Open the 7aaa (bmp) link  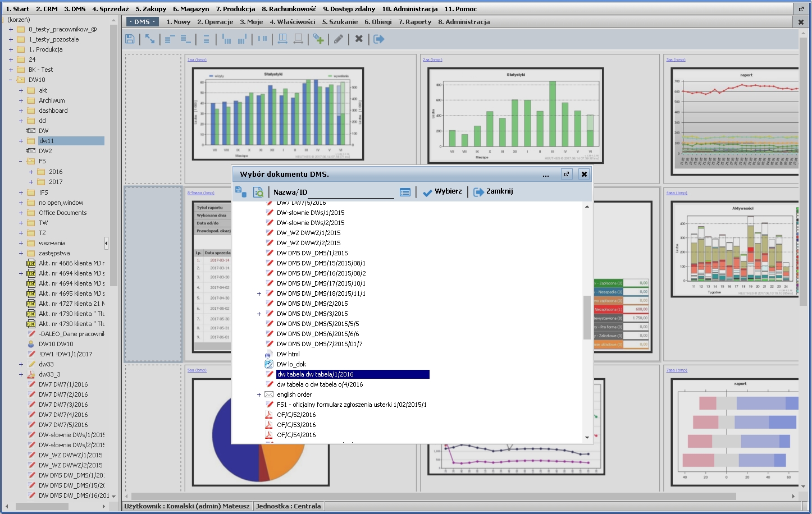click(677, 370)
